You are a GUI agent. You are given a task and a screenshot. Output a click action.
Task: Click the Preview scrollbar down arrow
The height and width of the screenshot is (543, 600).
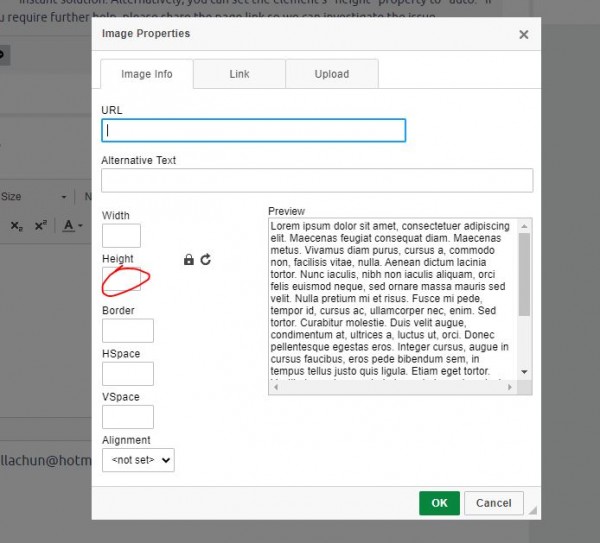[x=525, y=372]
